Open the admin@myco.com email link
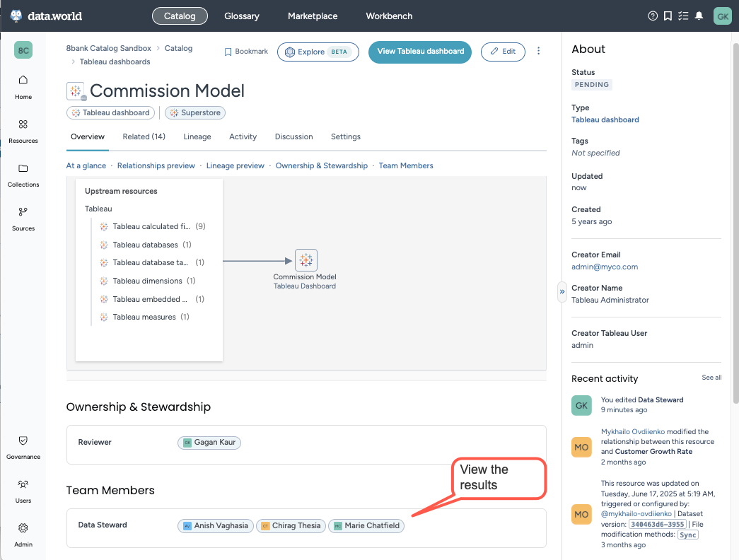Image resolution: width=739 pixels, height=560 pixels. point(605,267)
